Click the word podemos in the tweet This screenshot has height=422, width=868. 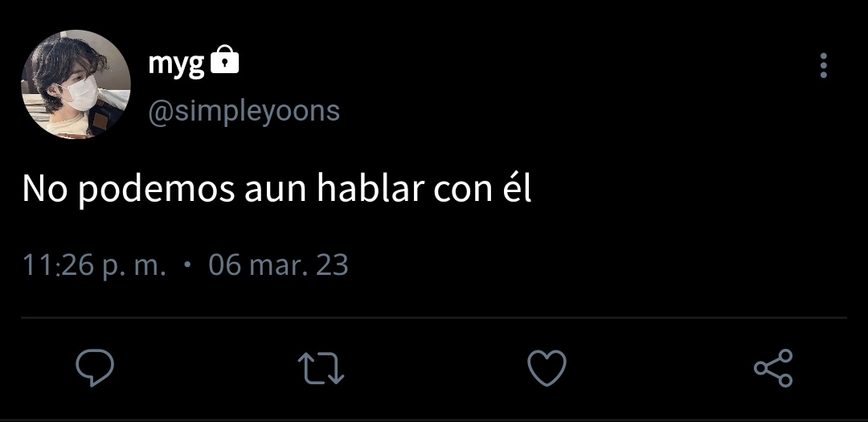(x=156, y=190)
